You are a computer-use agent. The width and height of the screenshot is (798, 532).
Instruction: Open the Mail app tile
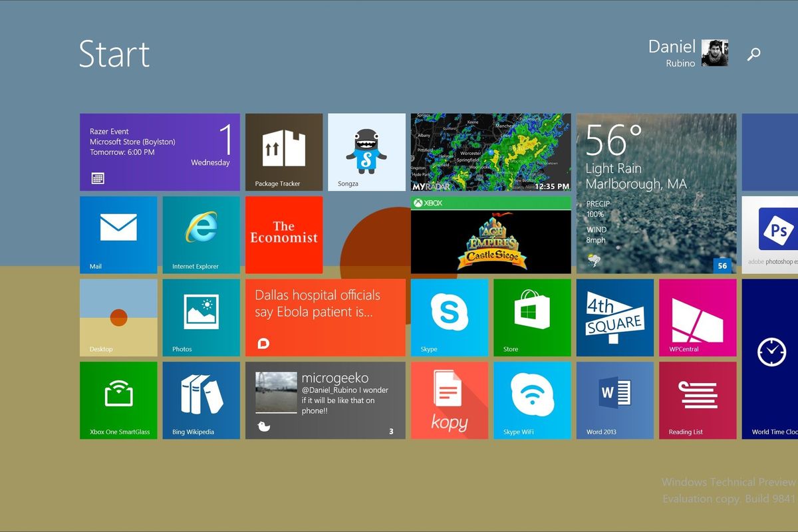coord(118,235)
